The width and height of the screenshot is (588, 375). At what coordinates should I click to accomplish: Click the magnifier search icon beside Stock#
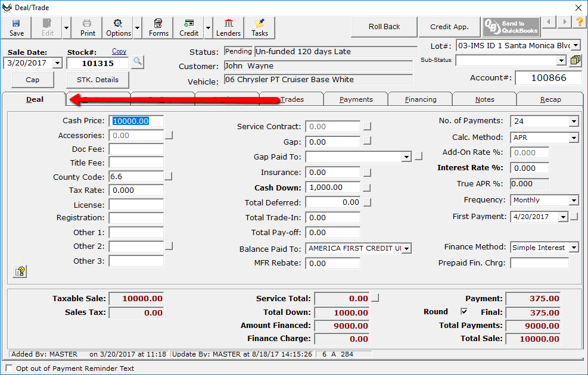138,62
